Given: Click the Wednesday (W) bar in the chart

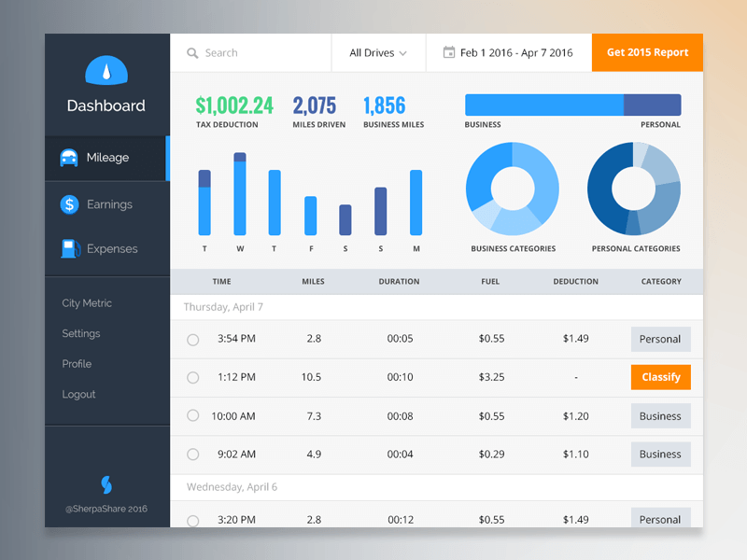Looking at the screenshot, I should click(x=240, y=194).
